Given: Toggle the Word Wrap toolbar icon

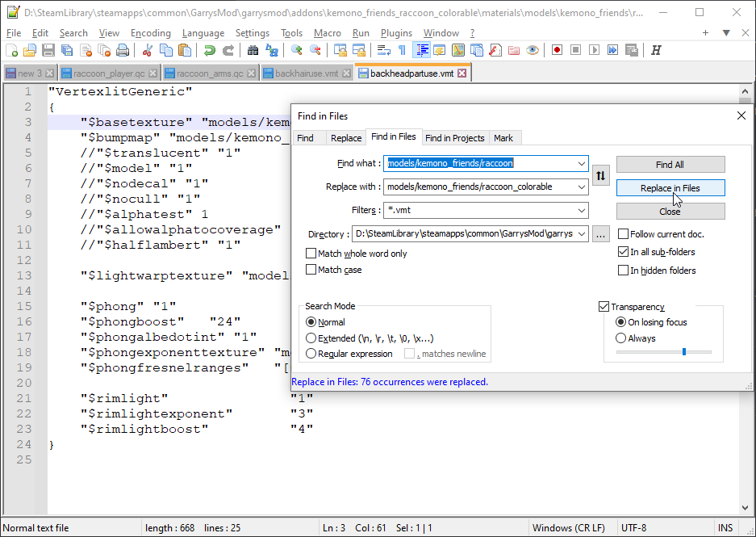Looking at the screenshot, I should click(x=384, y=50).
